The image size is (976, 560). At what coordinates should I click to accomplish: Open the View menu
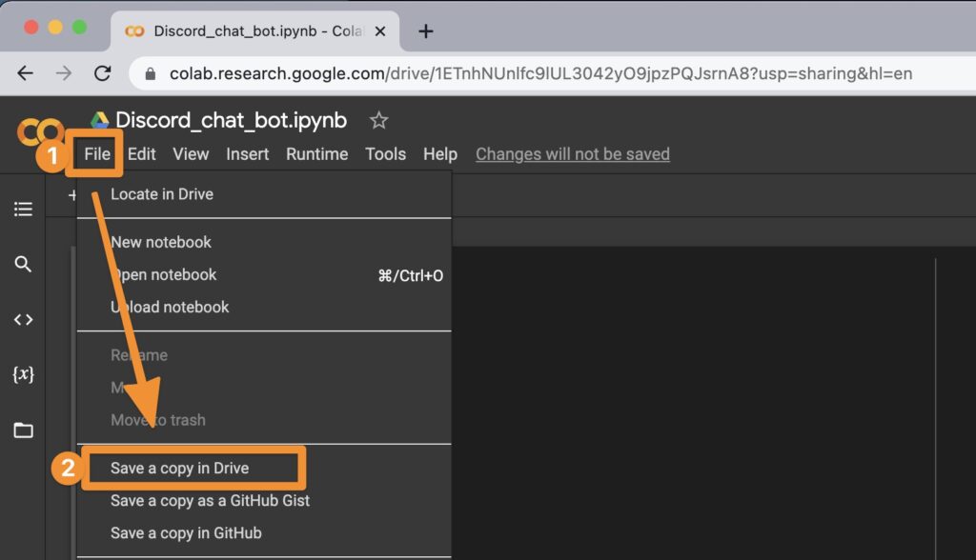pos(191,153)
